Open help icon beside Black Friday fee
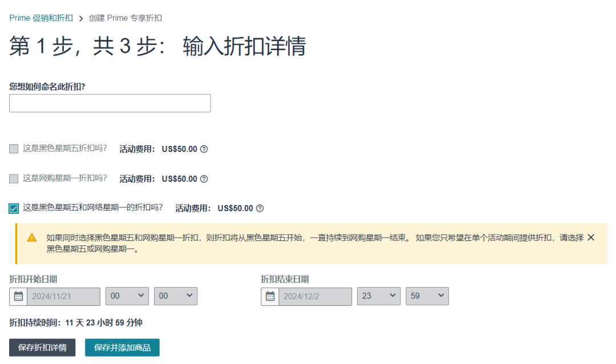616x364 pixels. [x=204, y=149]
